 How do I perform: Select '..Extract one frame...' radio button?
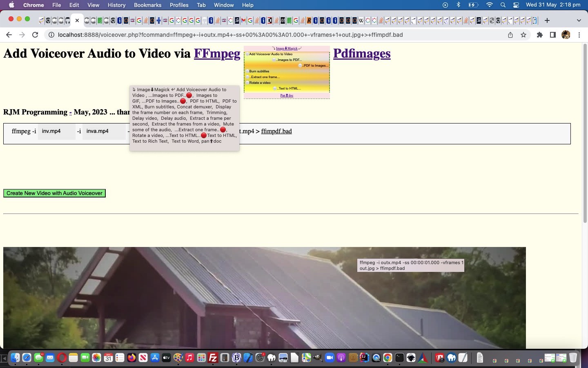click(247, 77)
